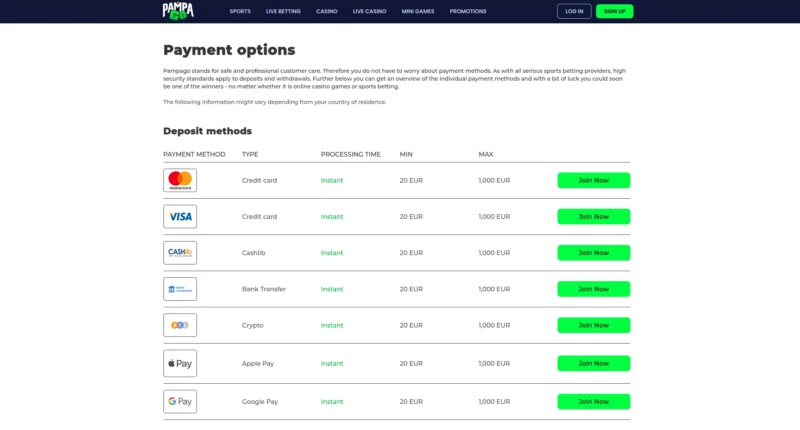Click Join Now in Google Pay row
The image size is (800, 430).
pos(593,401)
